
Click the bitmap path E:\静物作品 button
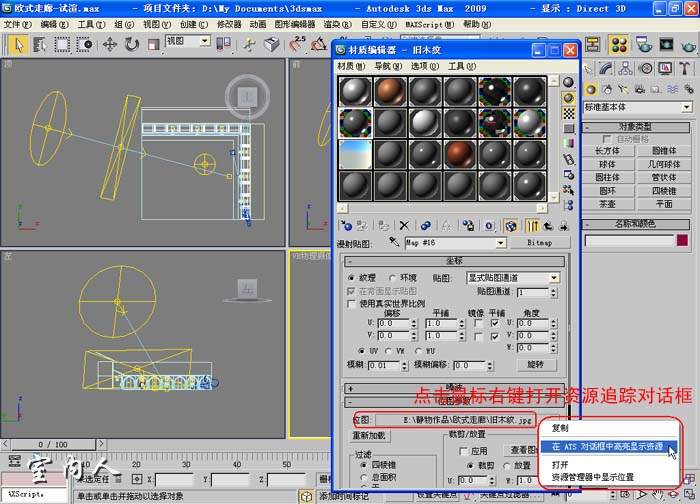[x=454, y=420]
